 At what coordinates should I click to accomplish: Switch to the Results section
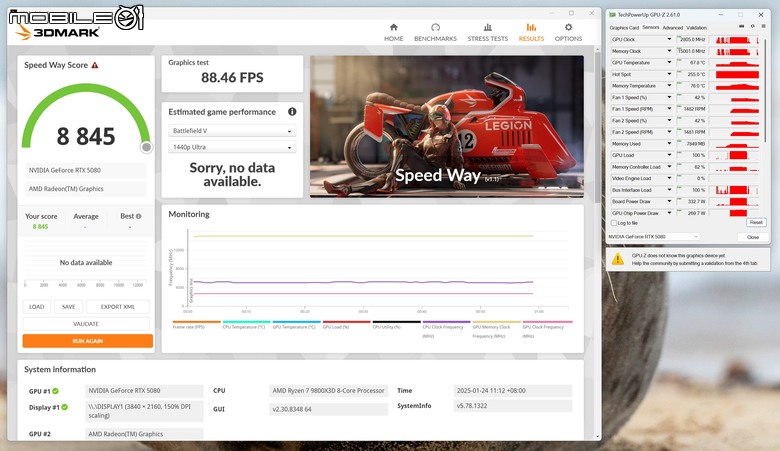click(x=531, y=32)
